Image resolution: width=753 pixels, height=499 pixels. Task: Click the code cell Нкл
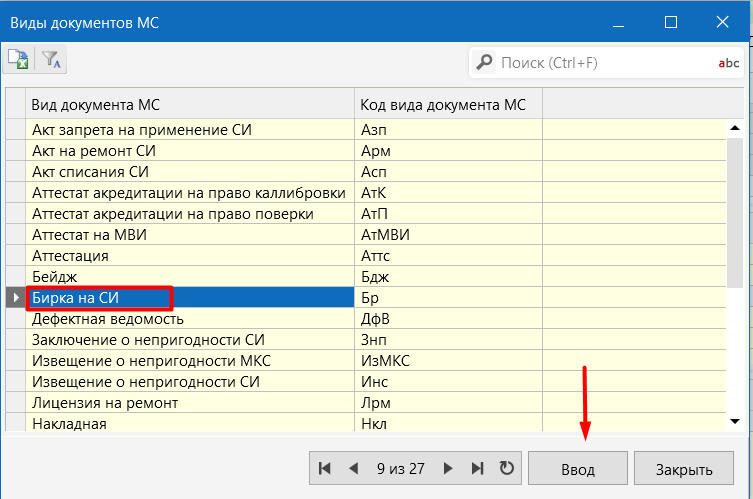click(x=449, y=423)
